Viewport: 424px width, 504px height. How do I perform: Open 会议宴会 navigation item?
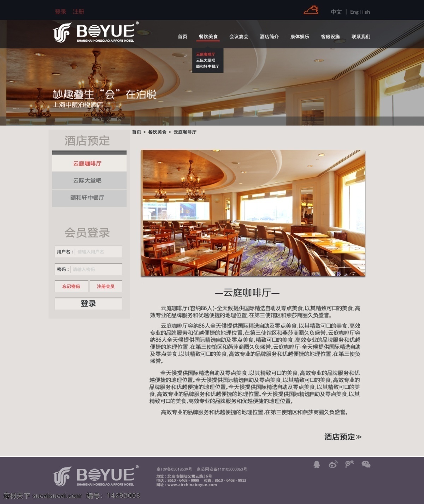click(x=239, y=36)
